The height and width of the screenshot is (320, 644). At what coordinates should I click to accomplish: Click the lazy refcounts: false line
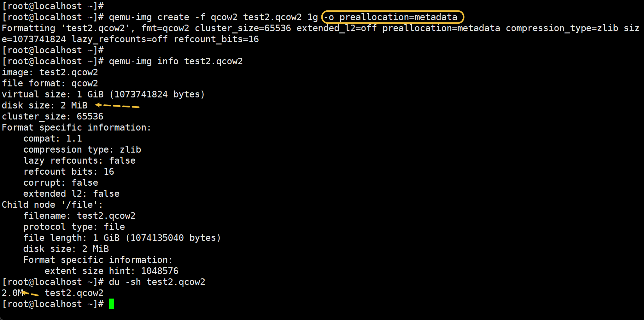79,160
